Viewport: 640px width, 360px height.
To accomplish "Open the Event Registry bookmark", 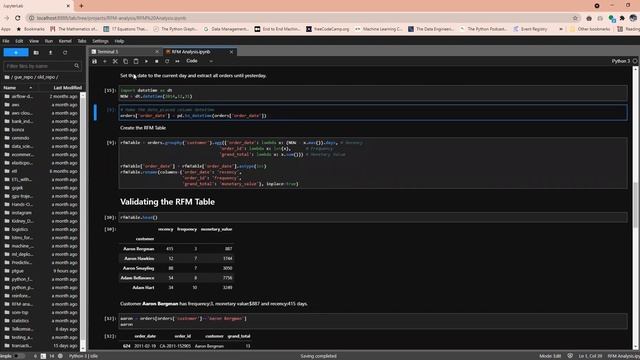I will tap(530, 29).
